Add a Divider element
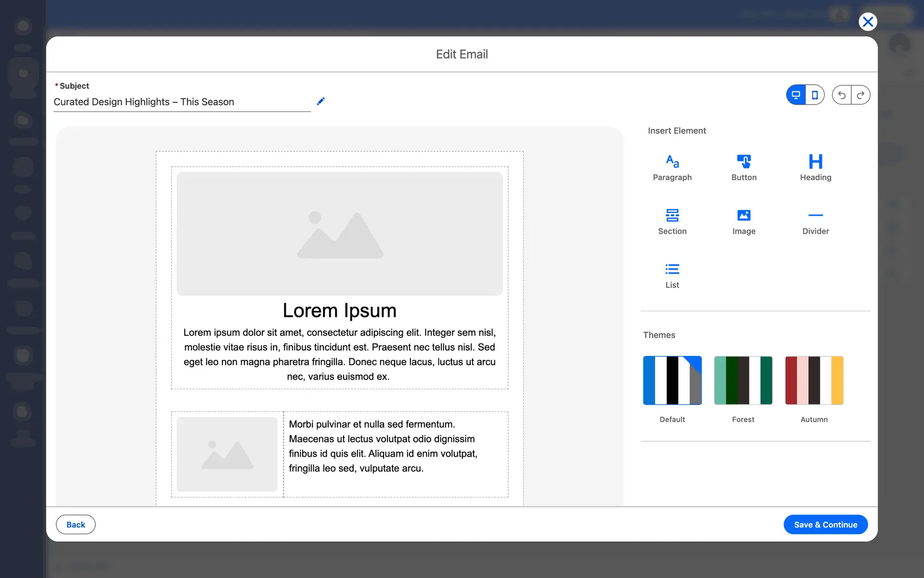This screenshot has width=924, height=578. click(x=815, y=221)
